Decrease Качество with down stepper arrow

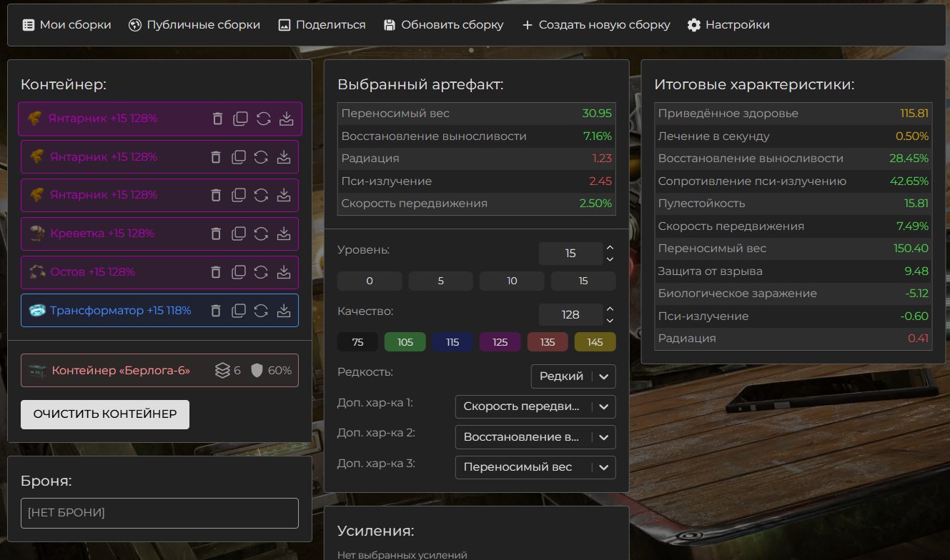(610, 320)
